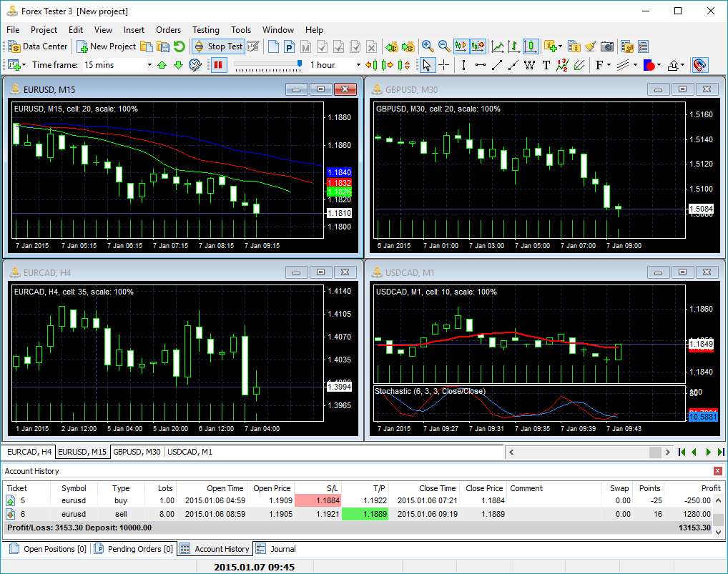The height and width of the screenshot is (574, 728).
Task: Adjust the testing speed slider
Action: pos(300,64)
